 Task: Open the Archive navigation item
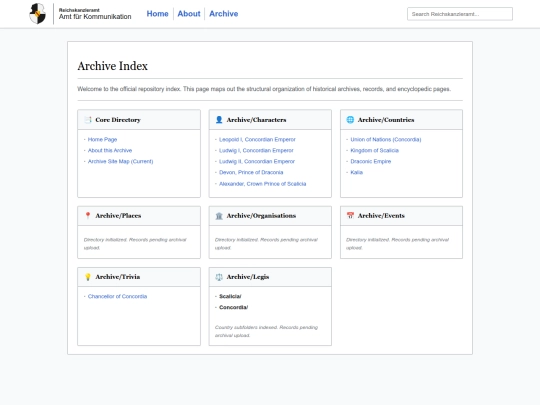(224, 14)
